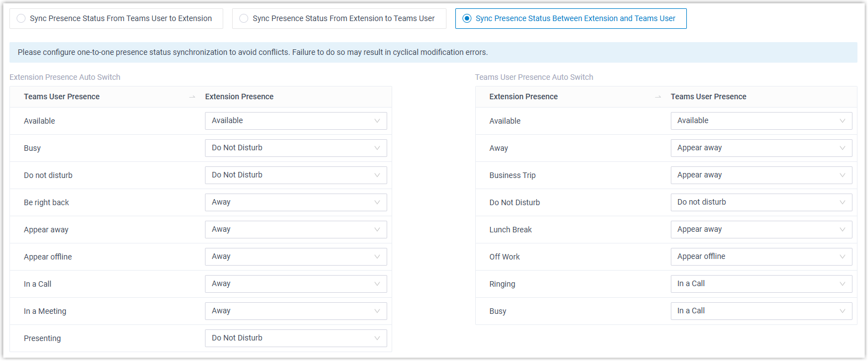Expand dropdown for Teams Appear offline row
This screenshot has height=361, width=868.
tap(296, 257)
